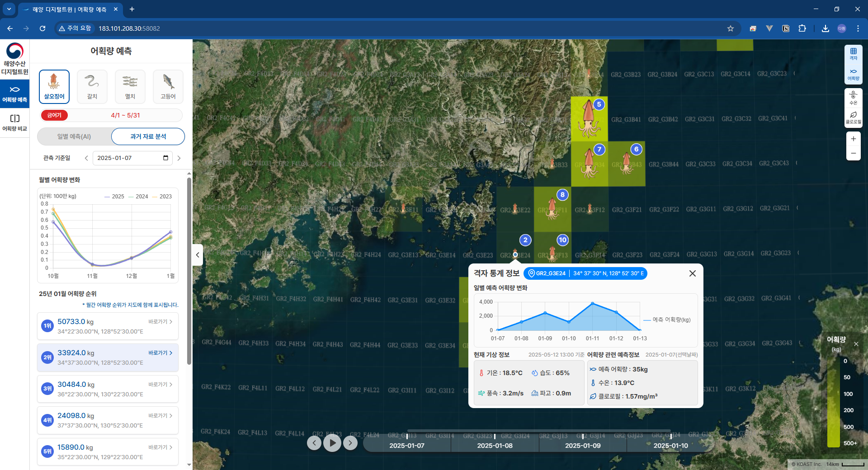The height and width of the screenshot is (470, 868).
Task: Select 2025-01-08 on the timeline
Action: pyautogui.click(x=495, y=446)
